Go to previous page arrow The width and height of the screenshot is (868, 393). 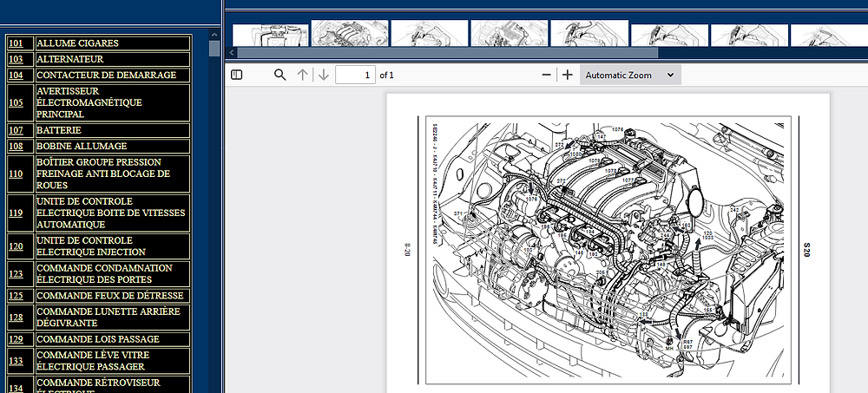click(302, 75)
